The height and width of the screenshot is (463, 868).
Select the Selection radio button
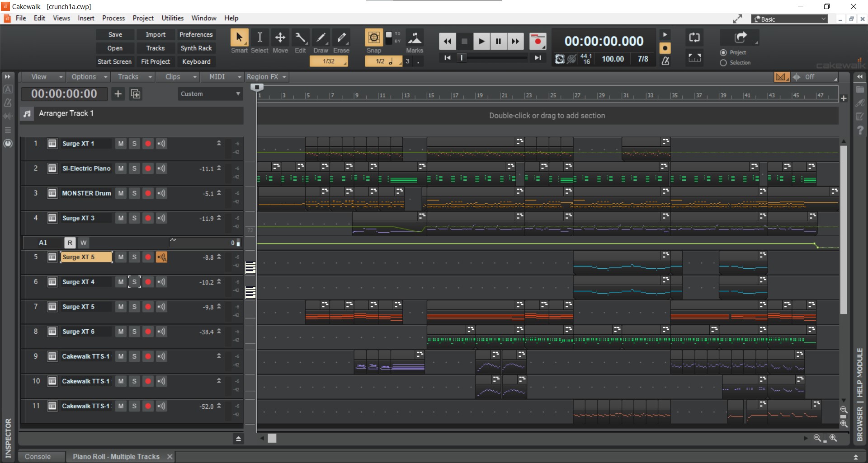723,63
